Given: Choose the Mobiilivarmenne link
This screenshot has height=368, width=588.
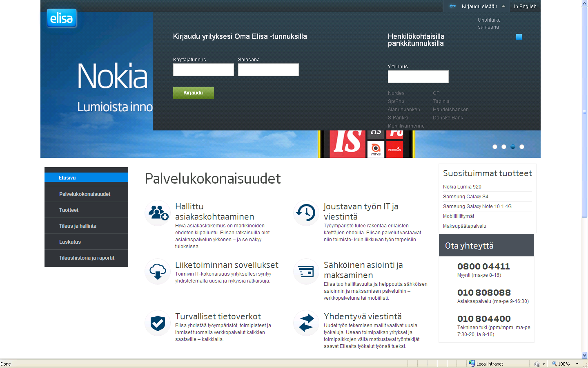Looking at the screenshot, I should 406,126.
